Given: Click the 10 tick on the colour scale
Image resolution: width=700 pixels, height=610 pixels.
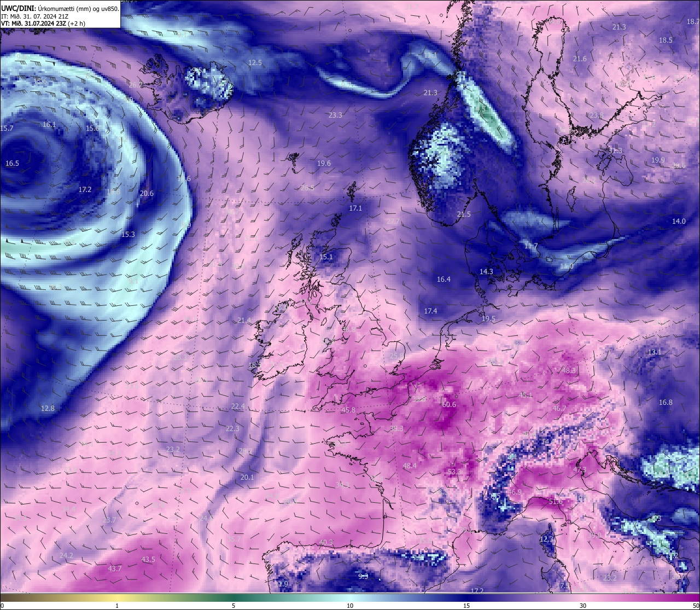Looking at the screenshot, I should coord(350,606).
